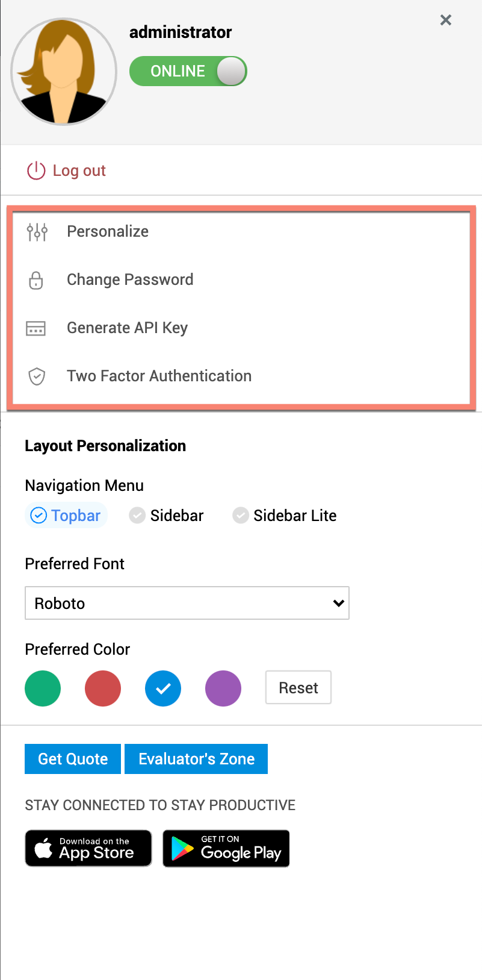The height and width of the screenshot is (980, 482).
Task: Choose the Sidebar navigation option
Action: coord(167,516)
